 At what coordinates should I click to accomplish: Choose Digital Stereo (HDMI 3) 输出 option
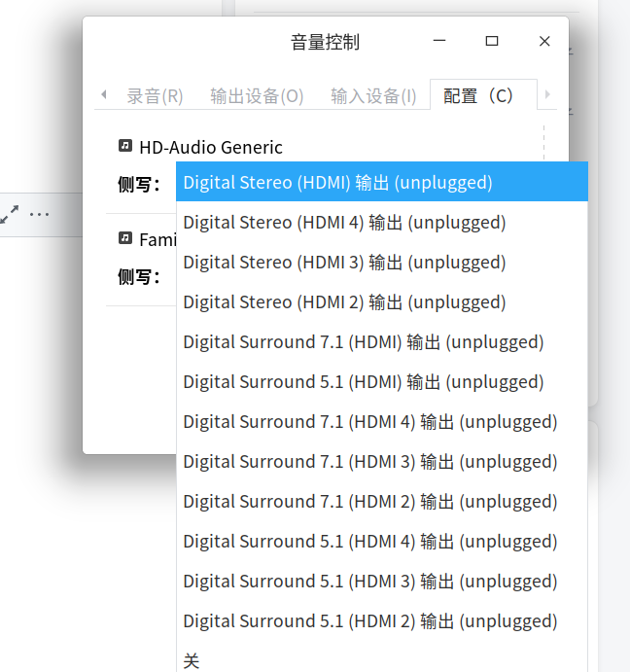point(382,262)
